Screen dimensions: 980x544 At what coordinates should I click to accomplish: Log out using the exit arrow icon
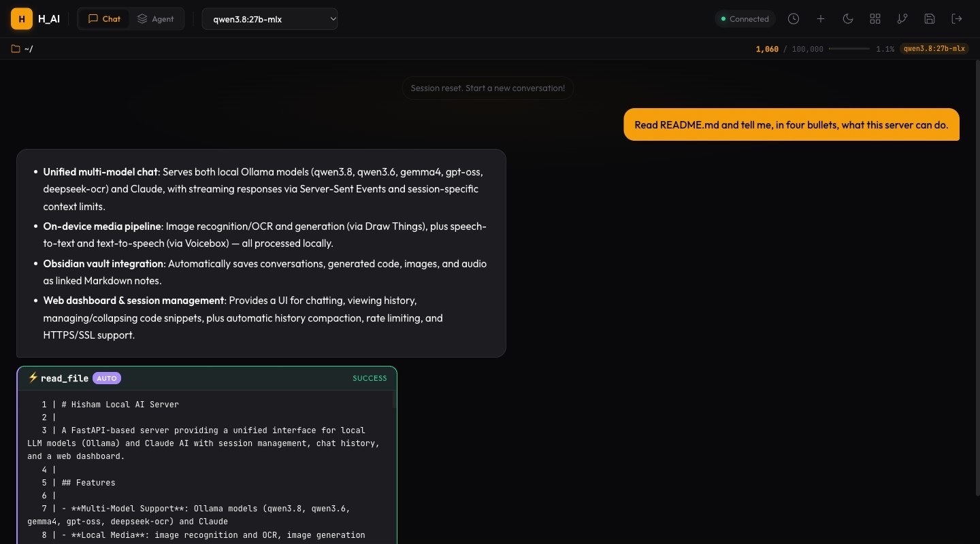tap(957, 19)
